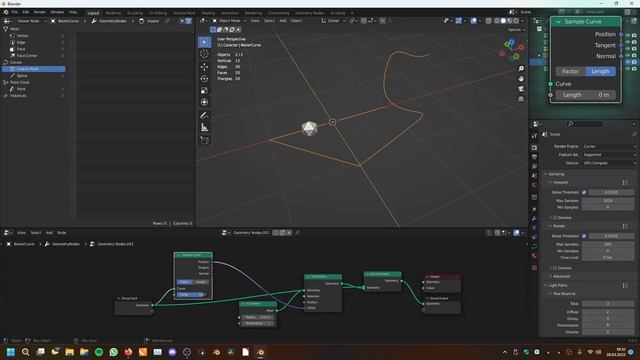Enable Render Denoise checkbox
This screenshot has height=360, width=640.
[555, 268]
